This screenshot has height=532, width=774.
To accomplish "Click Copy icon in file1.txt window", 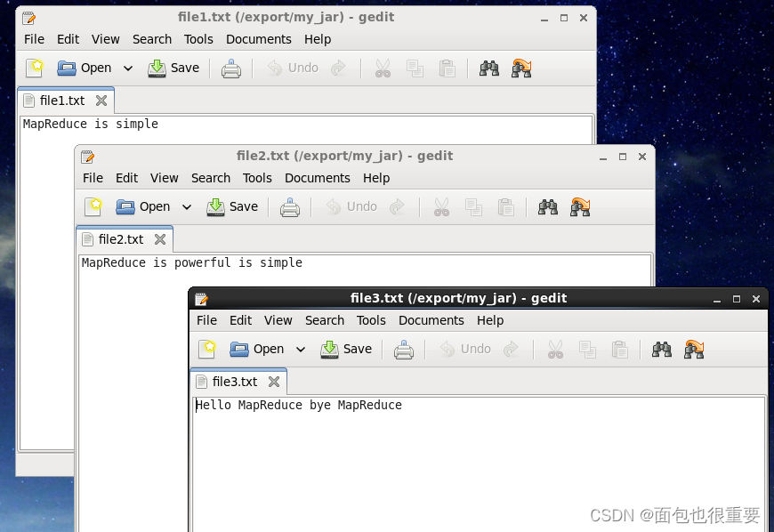I will click(x=415, y=69).
